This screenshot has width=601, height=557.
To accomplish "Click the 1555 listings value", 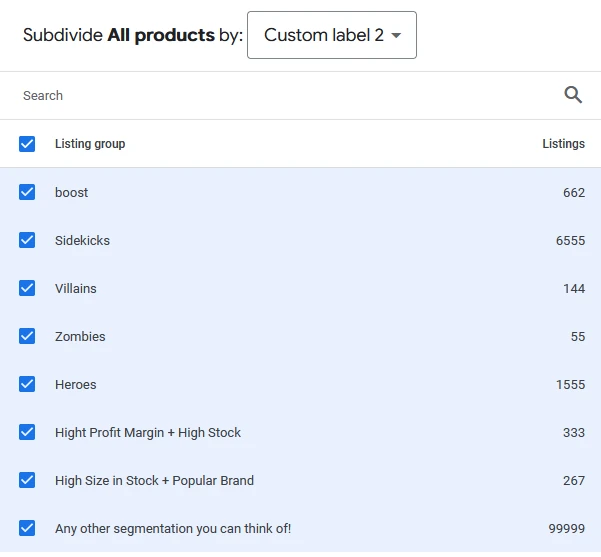I will click(570, 384).
